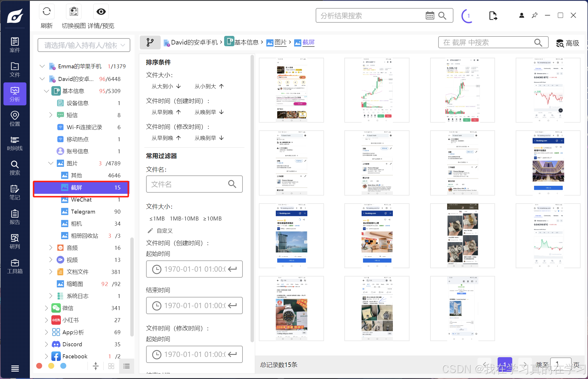The image size is (588, 379).
Task: Click the switch view (切换视图) clipboard icon
Action: pyautogui.click(x=74, y=12)
